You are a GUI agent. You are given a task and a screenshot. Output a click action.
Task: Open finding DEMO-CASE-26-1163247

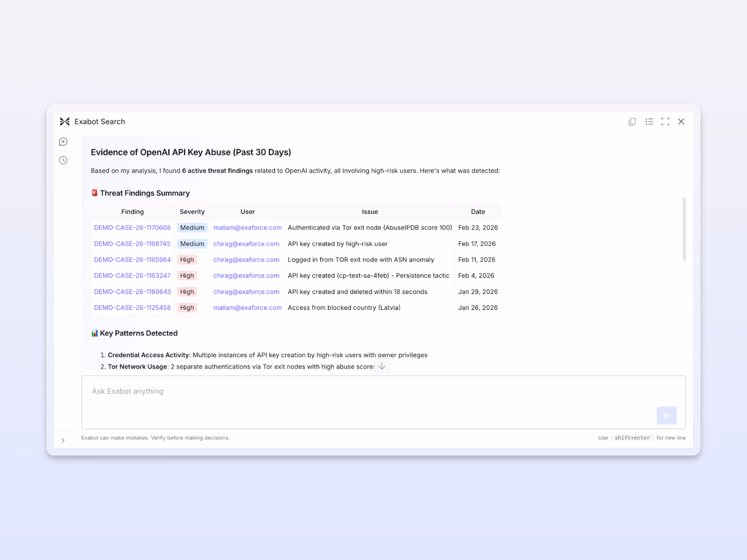[x=132, y=276]
